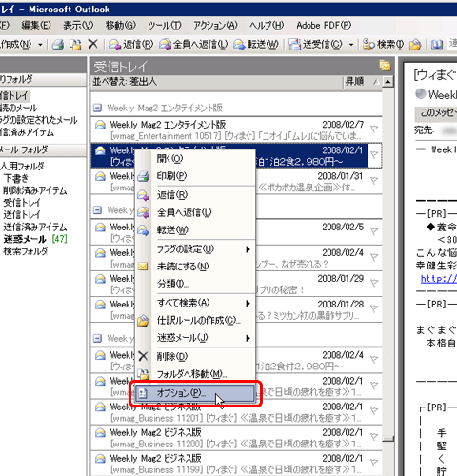
Task: Click the Move to Folder toolbar icon
Action: [75, 45]
